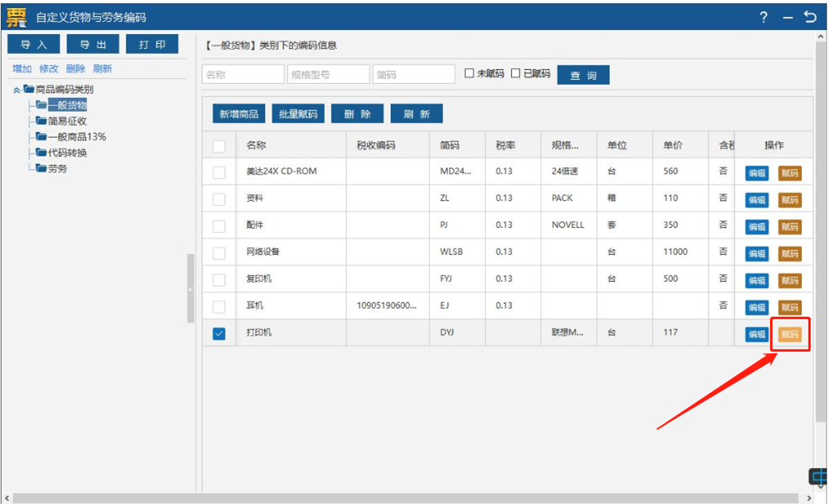Collapse the 商品编码类别 tree root
Image resolution: width=828 pixels, height=504 pixels.
pos(17,90)
